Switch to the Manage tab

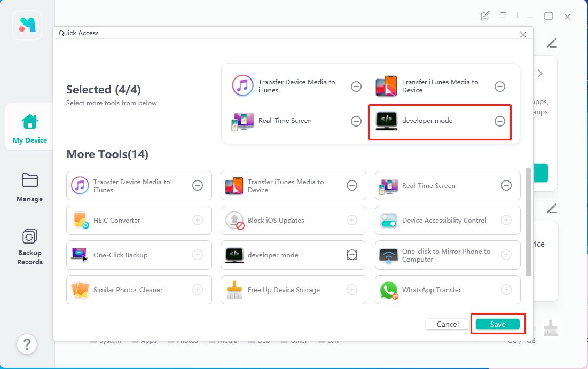click(29, 187)
